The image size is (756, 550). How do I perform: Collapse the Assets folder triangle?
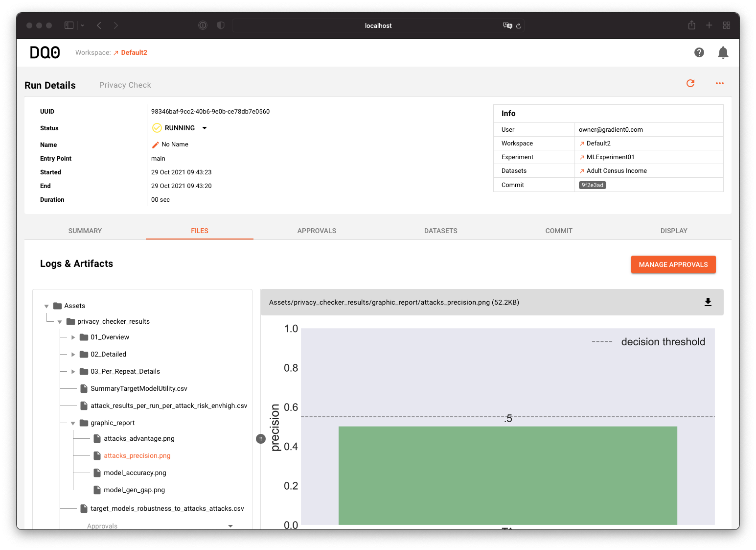click(46, 306)
